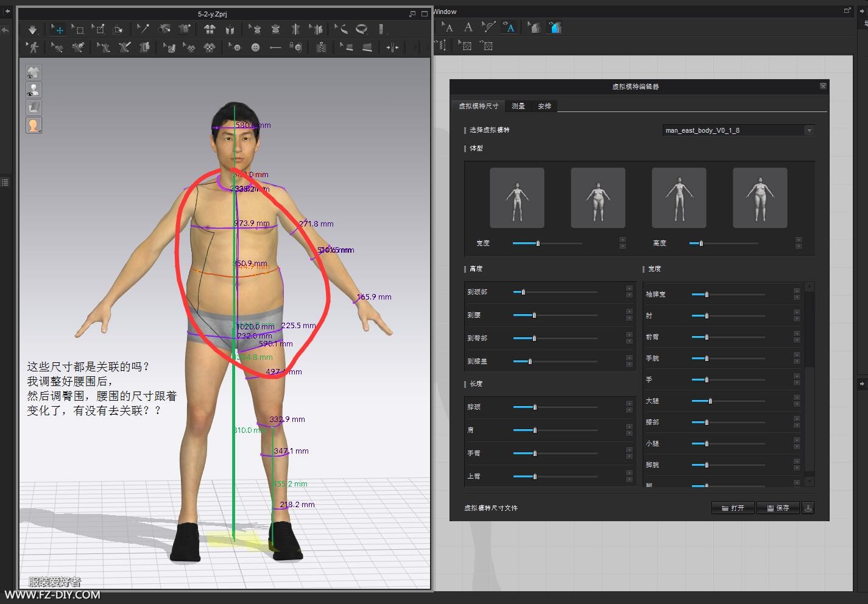The height and width of the screenshot is (604, 868).
Task: Increase 到颈部 height with stepper up arrow
Action: [x=629, y=289]
